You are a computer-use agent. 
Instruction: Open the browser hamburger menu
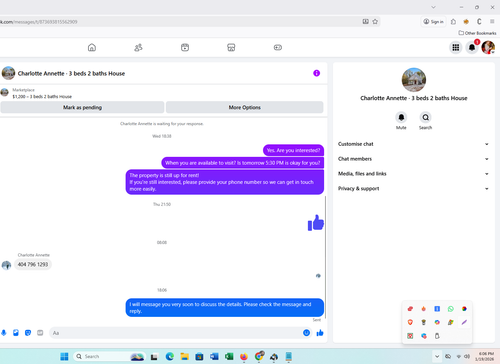[x=492, y=22]
